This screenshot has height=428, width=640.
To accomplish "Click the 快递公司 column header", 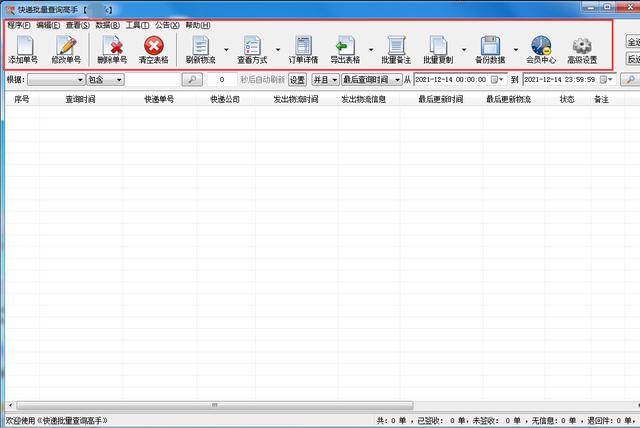I will click(225, 99).
